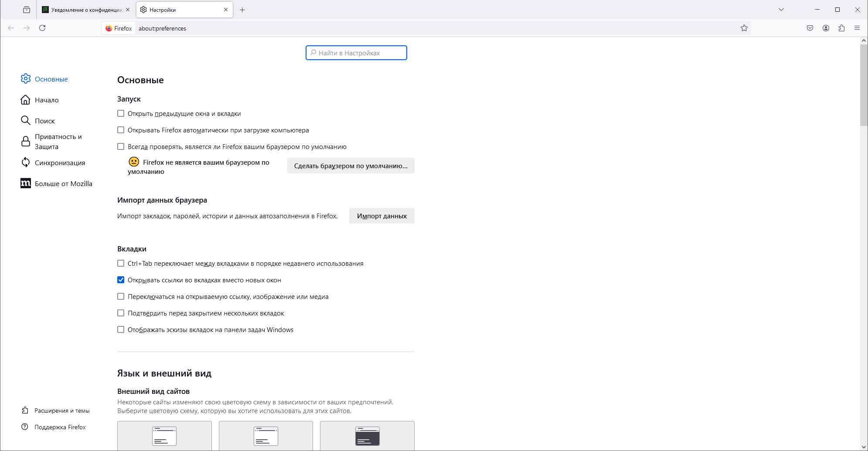Select the middle site appearance thumbnail
Screen dimensions: 868x451
266,436
